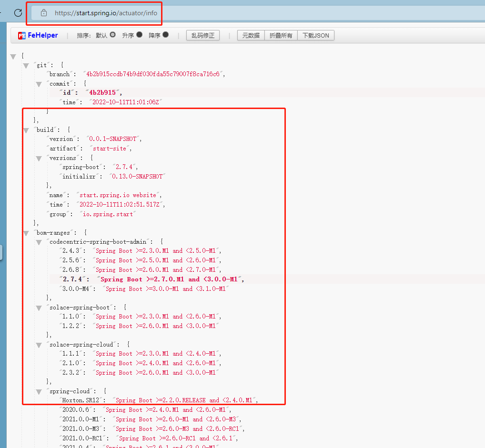Click the "2021.0.0-M3" key row
This screenshot has height=448, width=485.
(81, 429)
